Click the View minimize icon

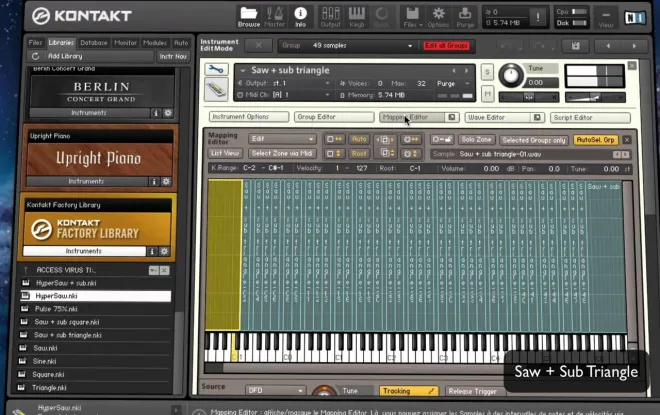point(606,18)
